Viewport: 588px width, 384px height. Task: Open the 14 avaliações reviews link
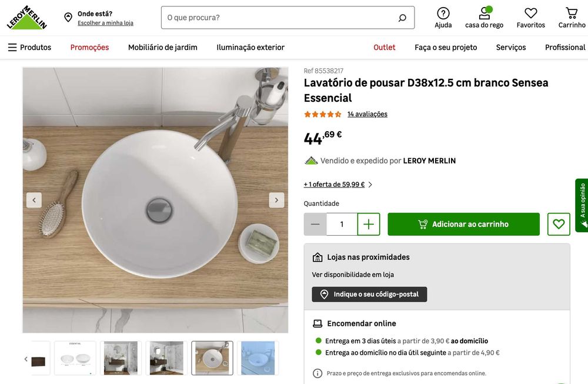click(x=367, y=114)
